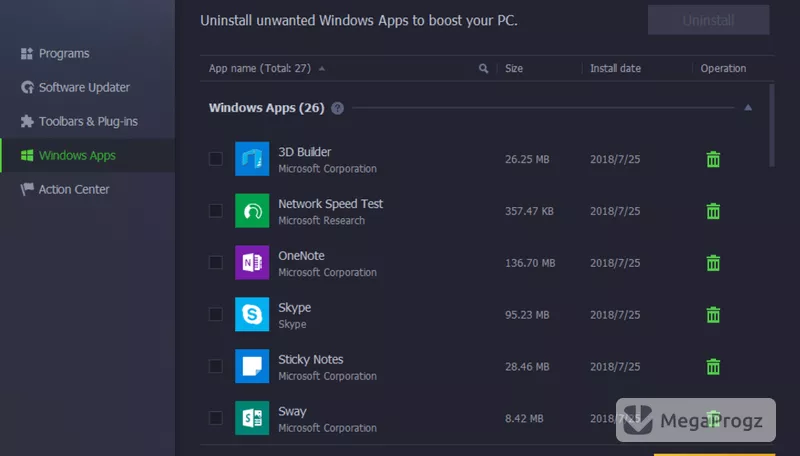
Task: Enable the Sway checkbox
Action: [x=216, y=418]
